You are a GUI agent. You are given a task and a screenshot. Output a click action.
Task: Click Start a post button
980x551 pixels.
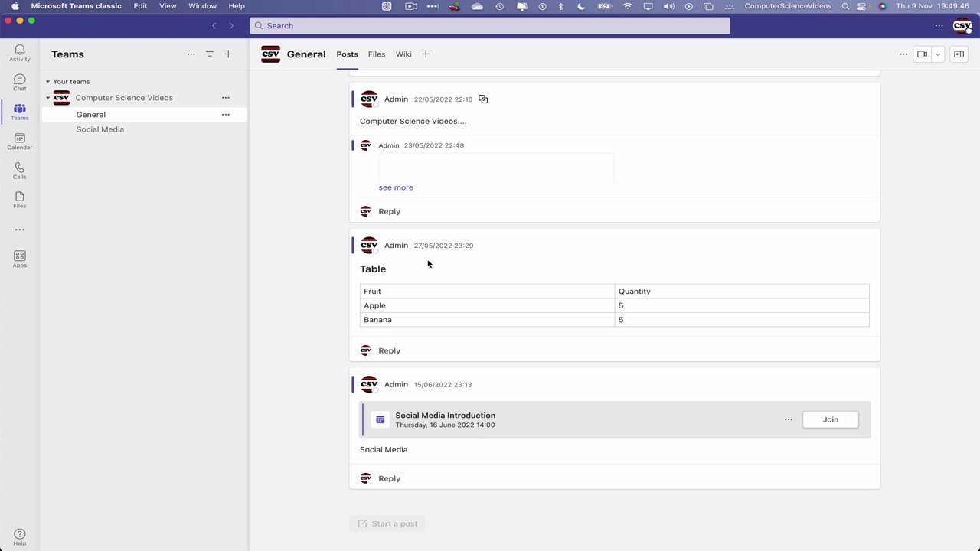tap(387, 523)
